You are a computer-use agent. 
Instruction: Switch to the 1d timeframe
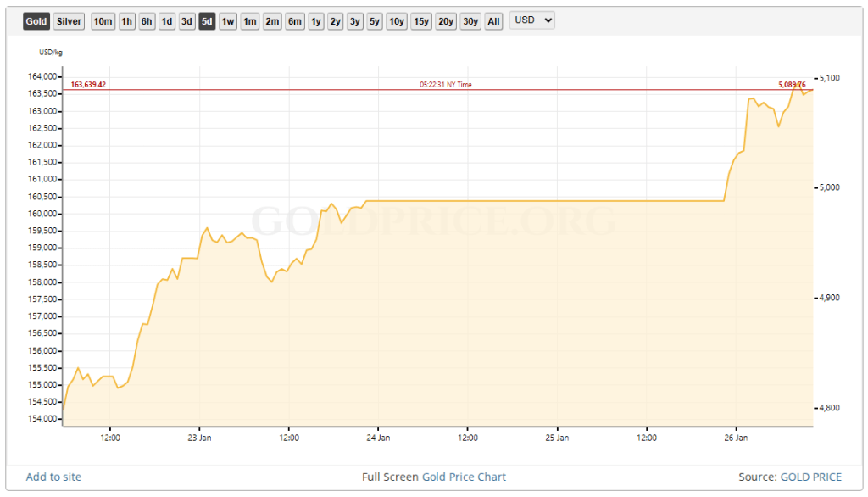point(166,20)
